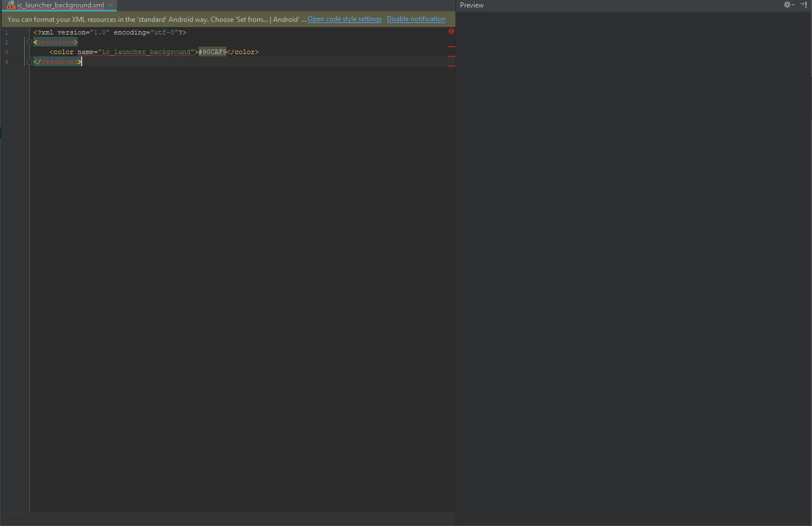Screen dimensions: 812x526
Task: Collapse the resources element with the fold marker
Action: click(x=29, y=41)
